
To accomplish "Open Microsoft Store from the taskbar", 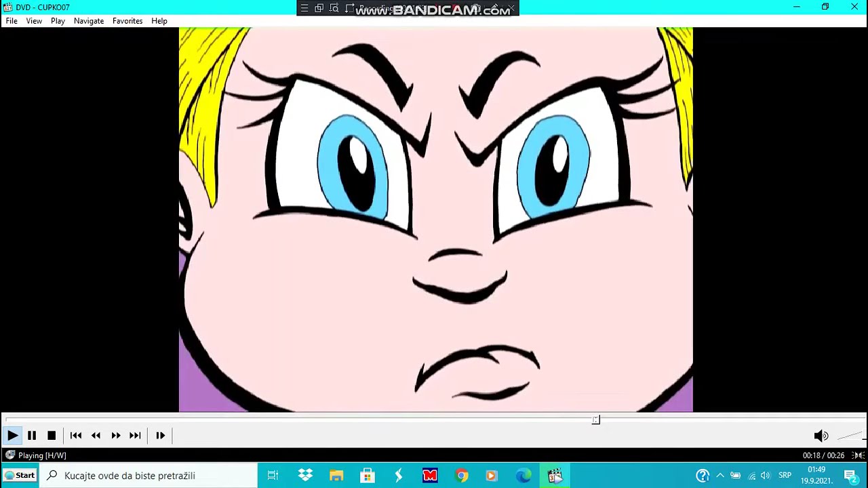I will (368, 476).
